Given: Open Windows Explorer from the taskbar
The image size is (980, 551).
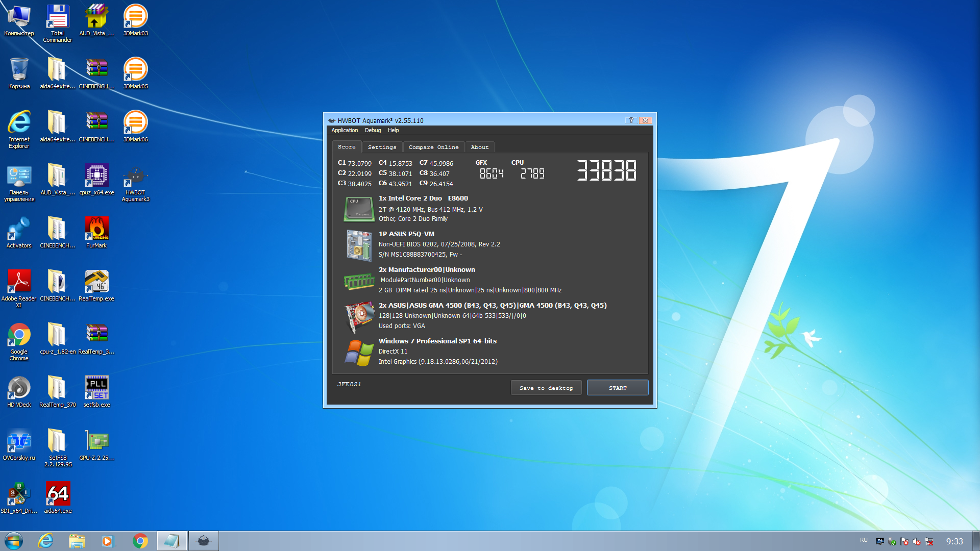Looking at the screenshot, I should pos(77,541).
